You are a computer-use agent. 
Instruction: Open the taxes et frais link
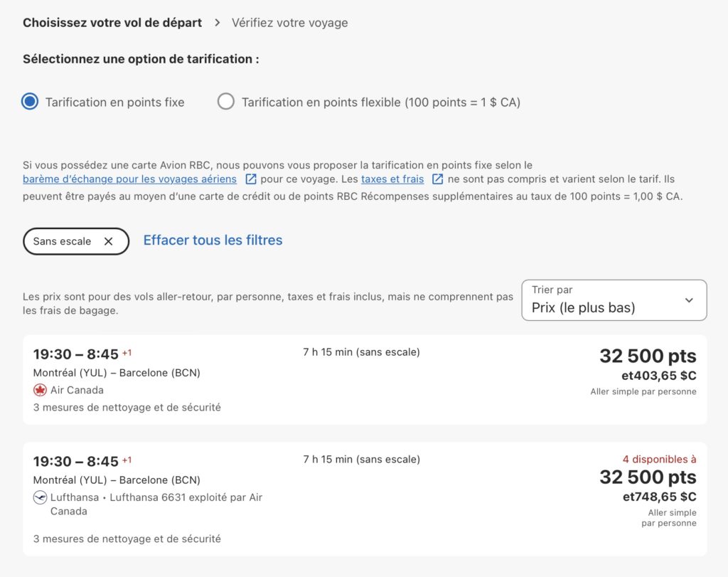tap(392, 179)
